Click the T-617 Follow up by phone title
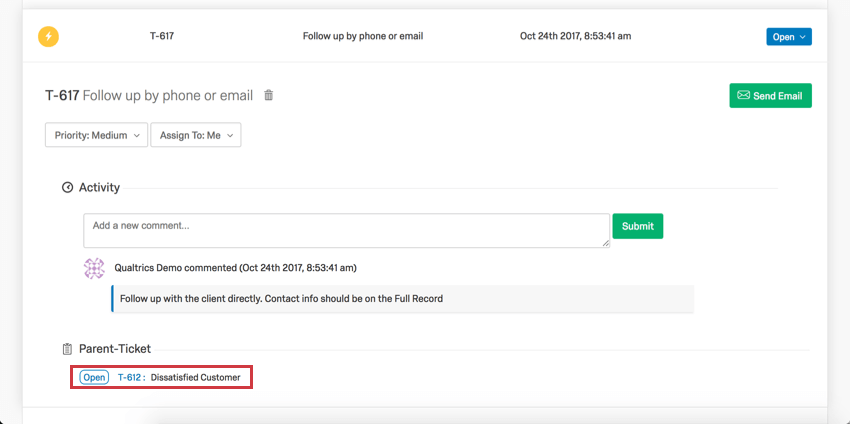The width and height of the screenshot is (850, 424). 149,95
